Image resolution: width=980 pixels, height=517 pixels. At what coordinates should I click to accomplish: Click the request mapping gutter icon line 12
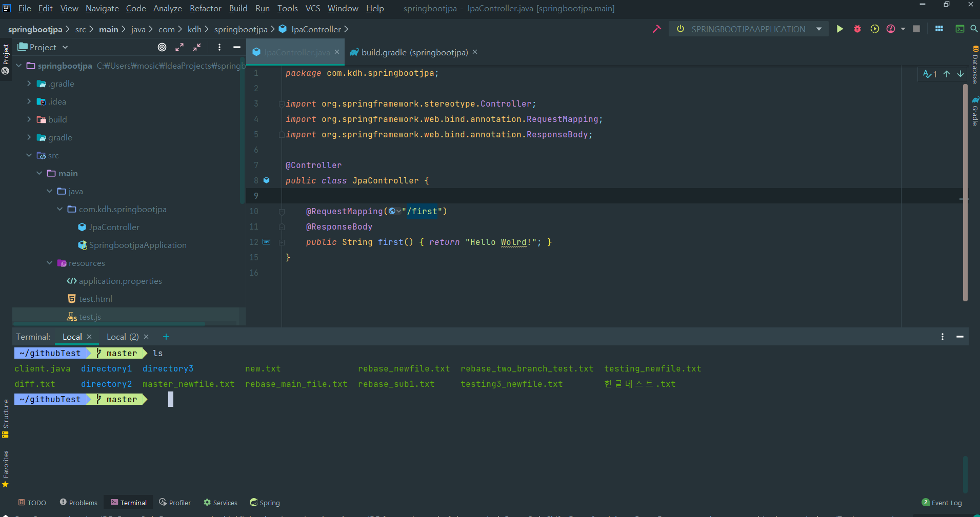coord(267,241)
